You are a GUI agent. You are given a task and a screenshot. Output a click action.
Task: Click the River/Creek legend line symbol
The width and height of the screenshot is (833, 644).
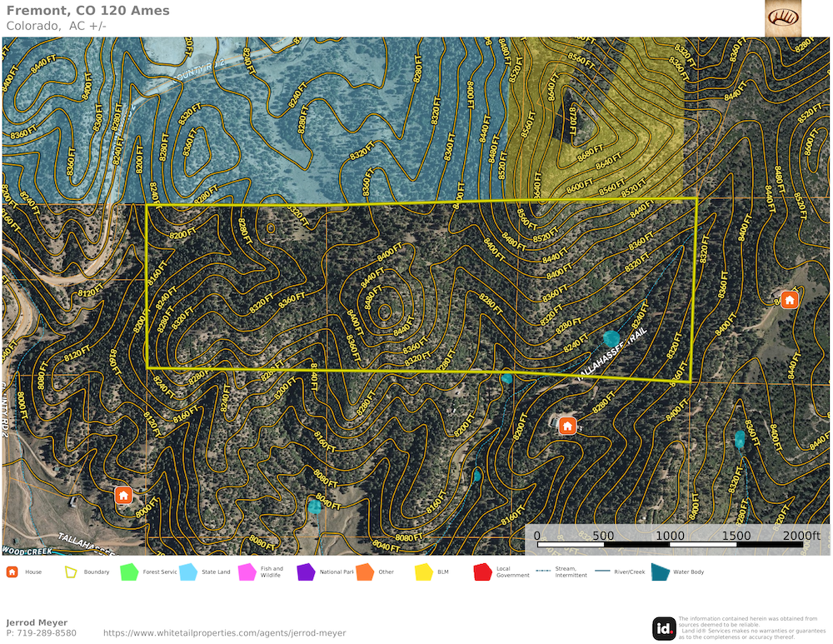[x=607, y=572]
